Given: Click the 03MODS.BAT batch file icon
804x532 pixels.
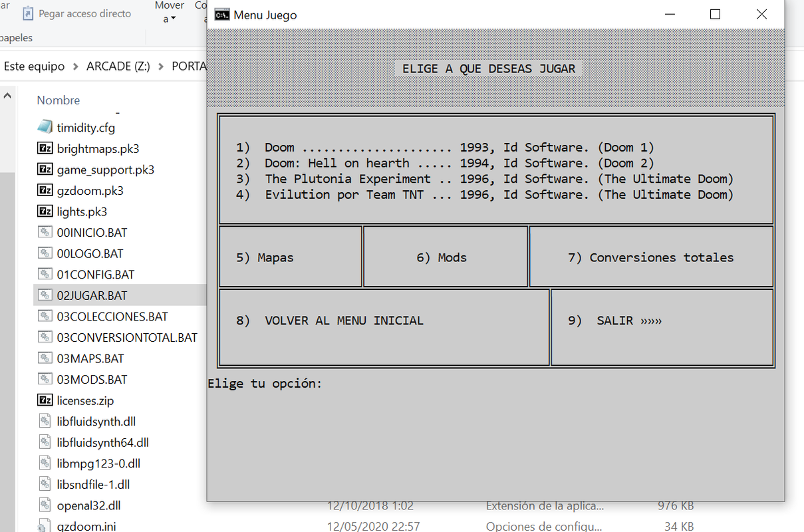Looking at the screenshot, I should click(45, 379).
